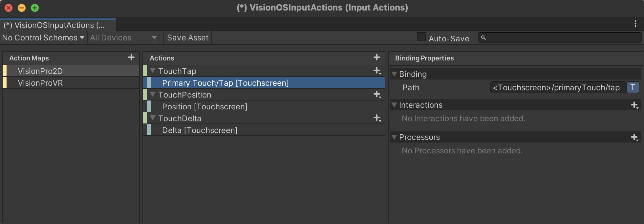The image size is (644, 224).
Task: Add a new action in Actions panel
Action: pos(377,57)
